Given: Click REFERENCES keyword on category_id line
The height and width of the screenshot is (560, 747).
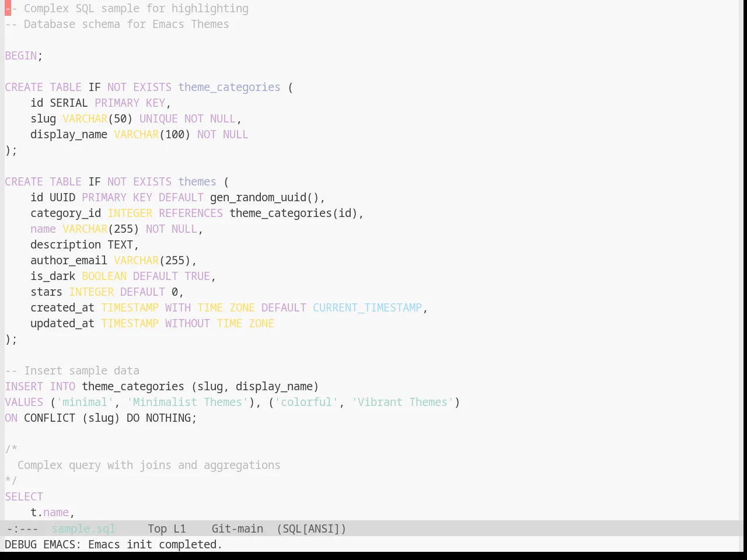Looking at the screenshot, I should [x=191, y=213].
